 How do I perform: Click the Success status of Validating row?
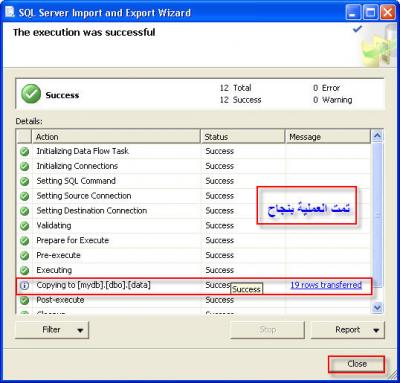click(220, 226)
